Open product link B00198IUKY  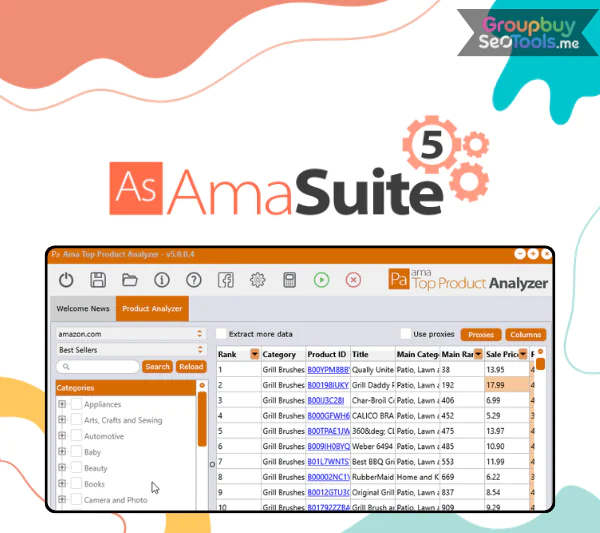click(x=328, y=385)
